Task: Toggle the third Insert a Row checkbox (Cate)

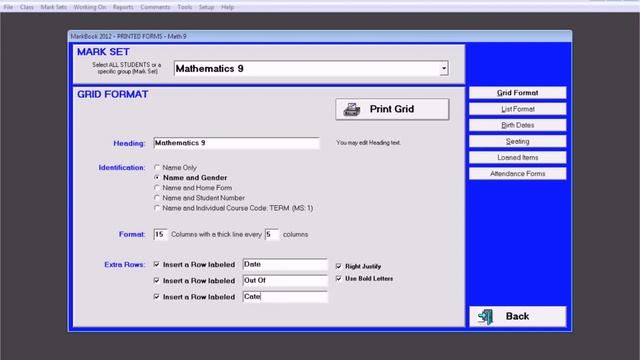Action: coord(157,297)
